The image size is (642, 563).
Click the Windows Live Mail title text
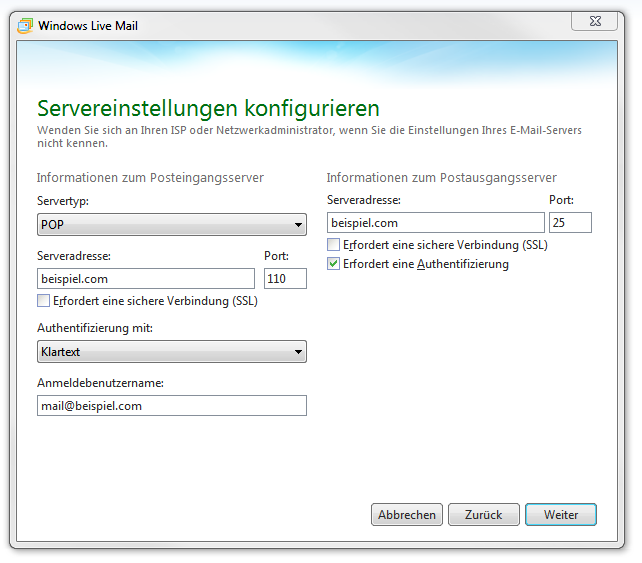88,26
